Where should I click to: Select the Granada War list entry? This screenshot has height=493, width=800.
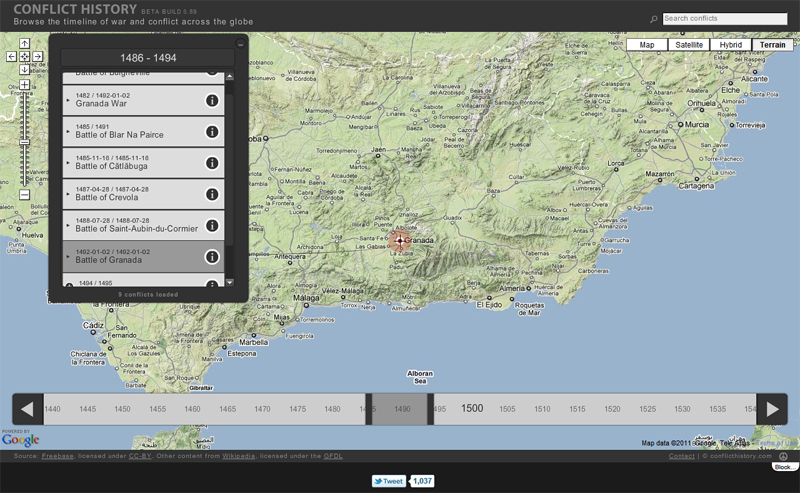(143, 100)
